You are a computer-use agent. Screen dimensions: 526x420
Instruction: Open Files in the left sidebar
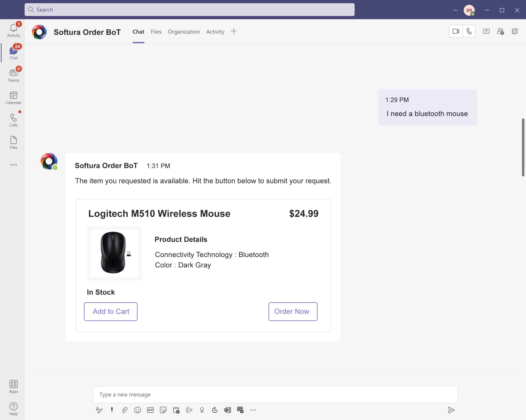(x=13, y=143)
